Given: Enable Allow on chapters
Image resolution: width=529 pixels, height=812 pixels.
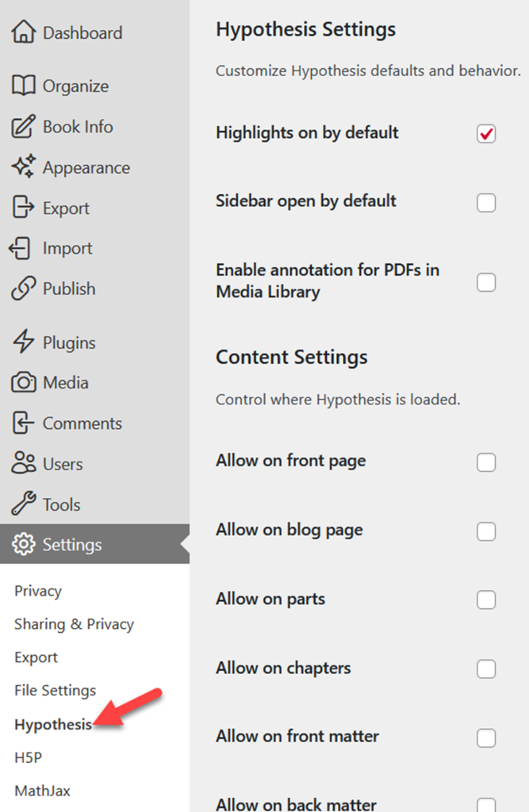Looking at the screenshot, I should coord(486,669).
